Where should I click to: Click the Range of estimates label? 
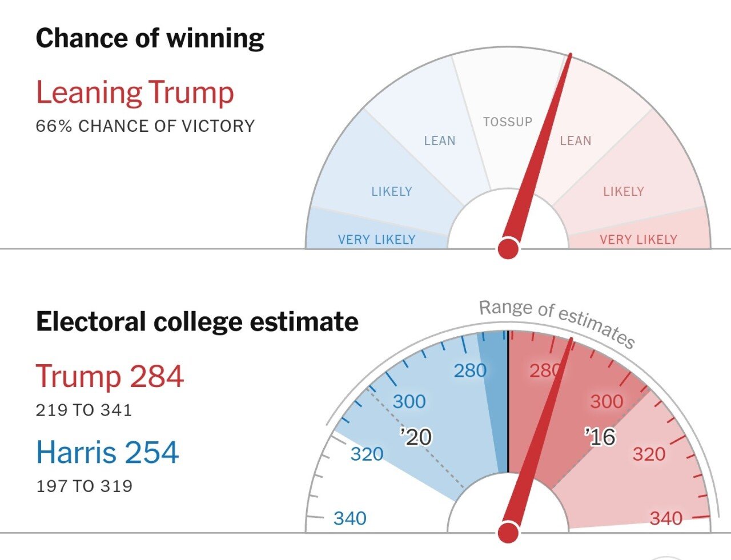557,322
